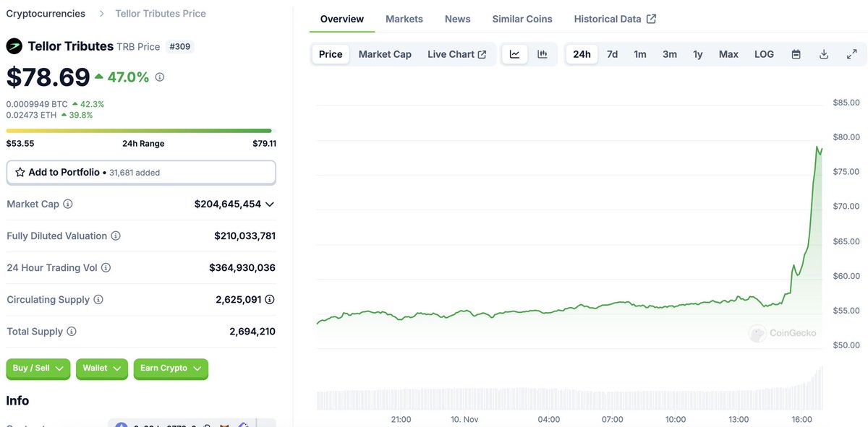This screenshot has width=868, height=427.
Task: Download the chart data
Action: (824, 54)
